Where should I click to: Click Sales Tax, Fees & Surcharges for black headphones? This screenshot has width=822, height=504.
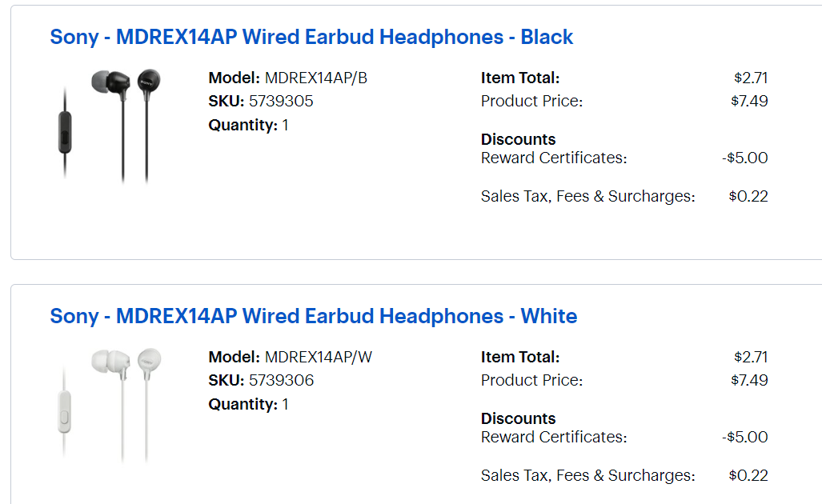click(x=587, y=197)
